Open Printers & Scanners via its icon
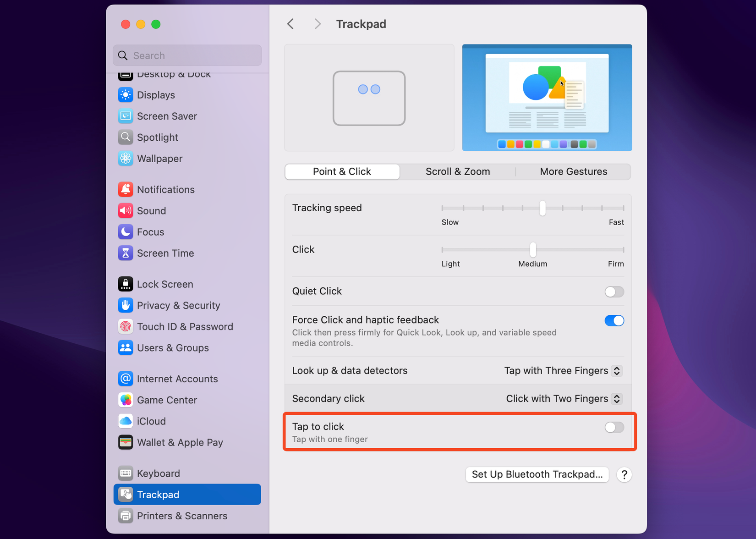Image resolution: width=756 pixels, height=539 pixels. tap(126, 516)
